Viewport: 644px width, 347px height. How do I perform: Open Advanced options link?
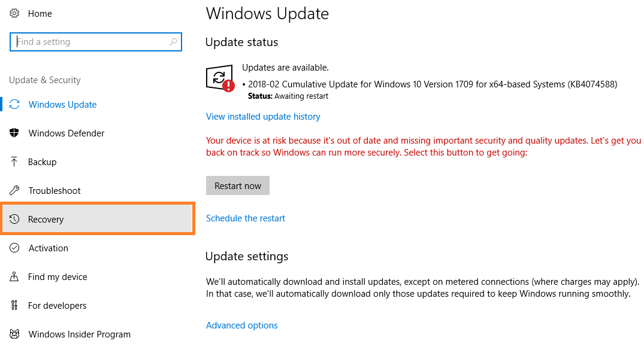(x=241, y=325)
